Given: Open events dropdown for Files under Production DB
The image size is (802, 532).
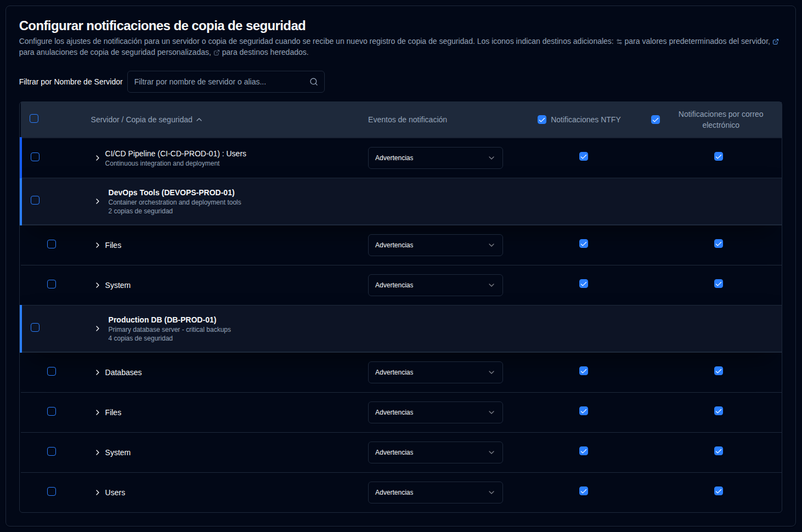Looking at the screenshot, I should pyautogui.click(x=436, y=412).
